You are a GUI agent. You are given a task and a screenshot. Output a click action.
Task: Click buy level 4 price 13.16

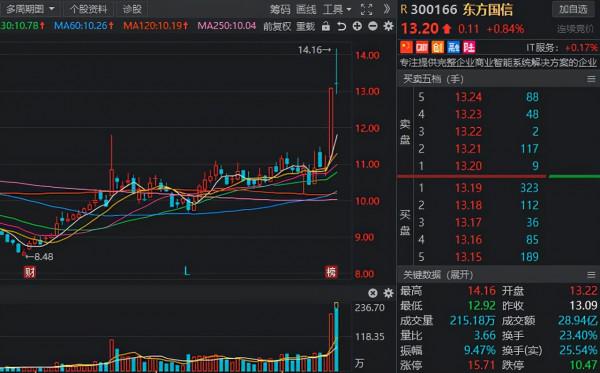468,239
